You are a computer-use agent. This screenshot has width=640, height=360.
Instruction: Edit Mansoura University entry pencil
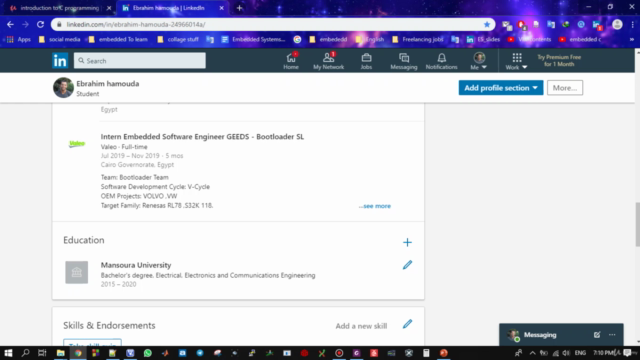click(x=407, y=265)
